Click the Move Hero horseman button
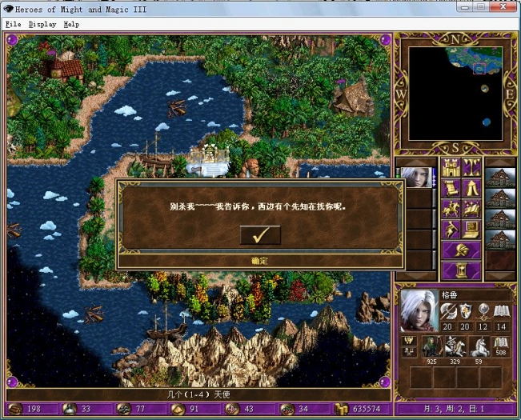 (451, 209)
